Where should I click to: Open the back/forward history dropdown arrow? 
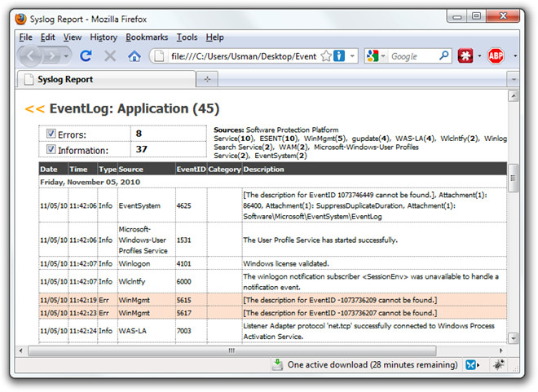click(66, 56)
